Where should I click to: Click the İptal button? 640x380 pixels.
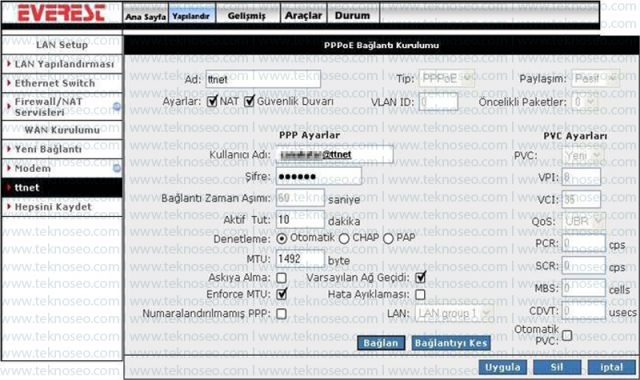[x=611, y=367]
